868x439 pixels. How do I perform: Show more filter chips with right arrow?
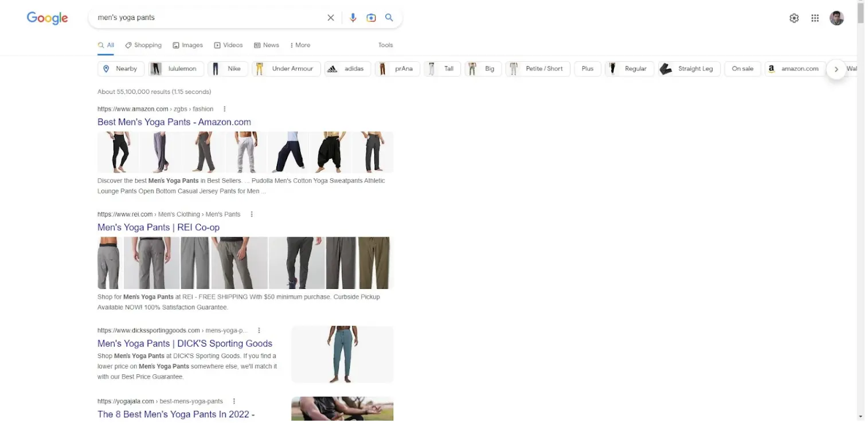tap(836, 68)
